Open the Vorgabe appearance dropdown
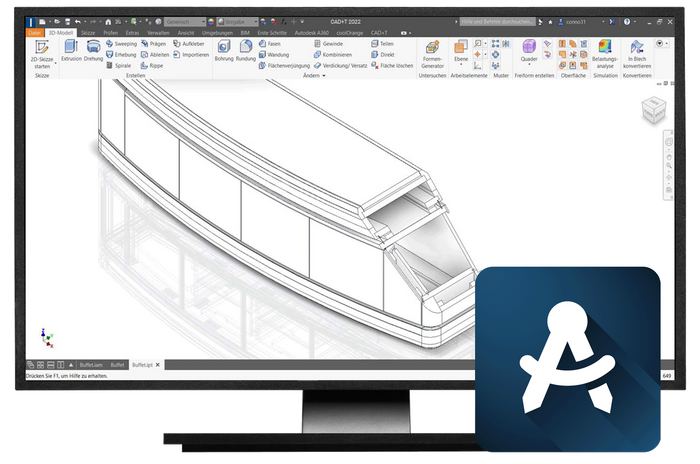Viewport: 700px width, 464px height. coord(238,21)
